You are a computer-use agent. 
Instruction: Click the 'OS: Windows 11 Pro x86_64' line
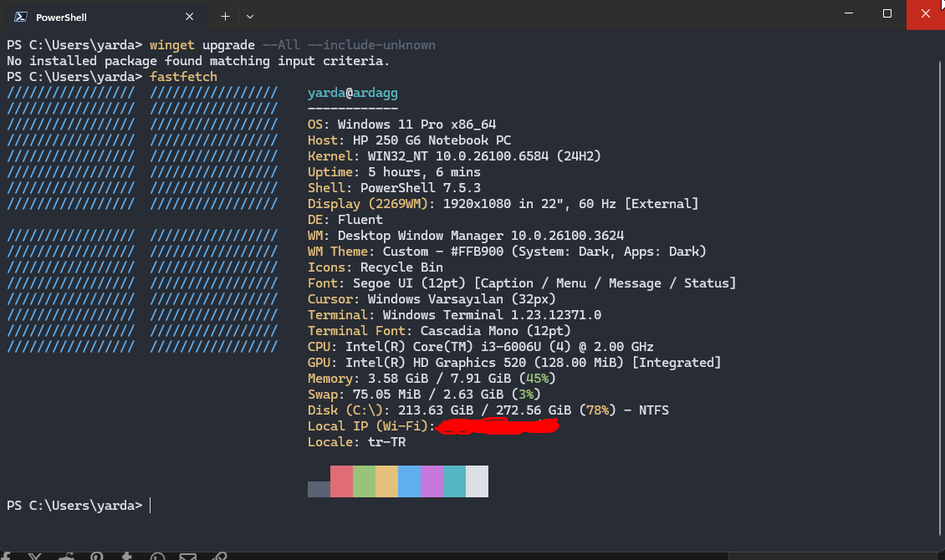point(401,125)
